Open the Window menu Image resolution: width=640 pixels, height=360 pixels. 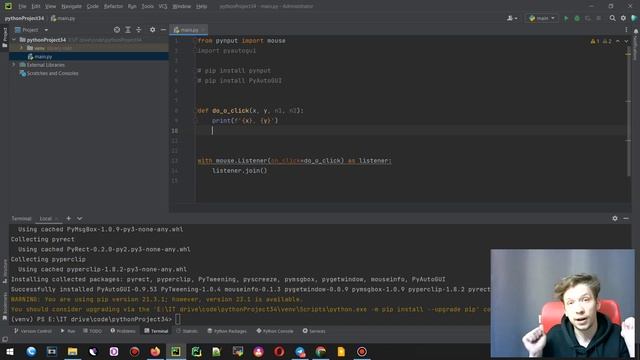click(182, 6)
